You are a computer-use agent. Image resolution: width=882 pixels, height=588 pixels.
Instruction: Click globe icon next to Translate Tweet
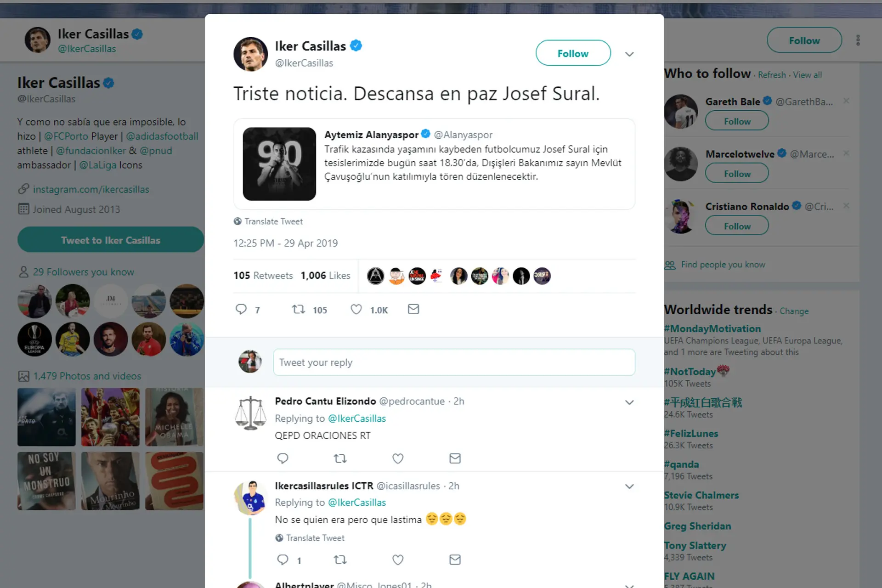tap(237, 221)
